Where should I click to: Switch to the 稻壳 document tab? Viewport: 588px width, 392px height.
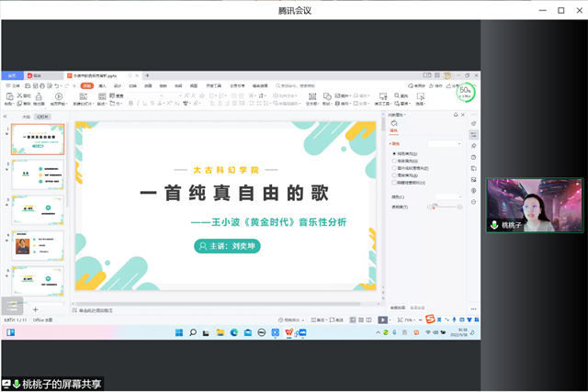click(43, 75)
